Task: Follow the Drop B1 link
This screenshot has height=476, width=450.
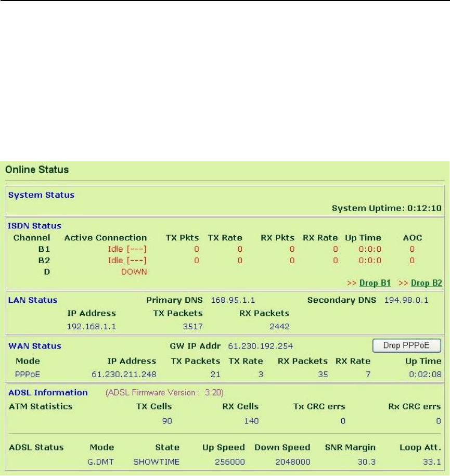Action: coord(375,283)
